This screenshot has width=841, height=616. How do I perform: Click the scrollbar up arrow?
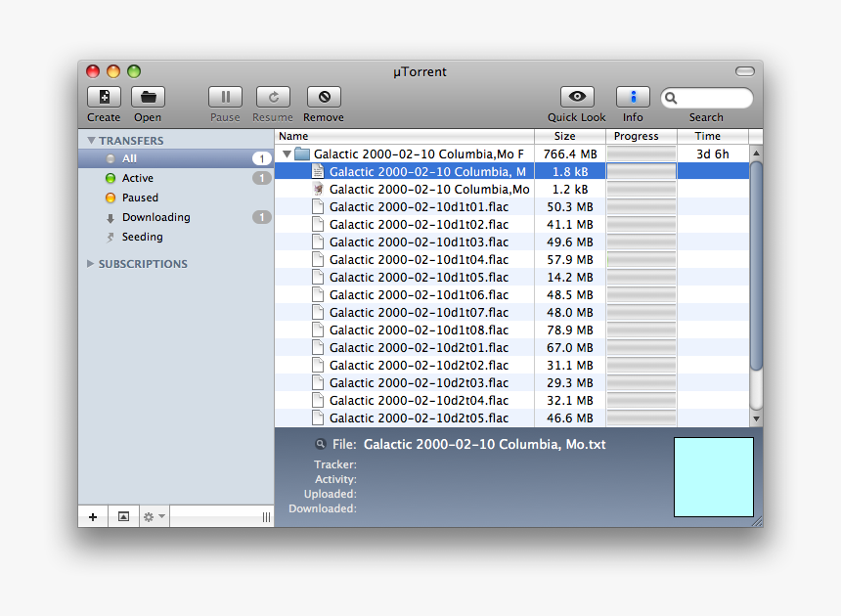click(756, 153)
